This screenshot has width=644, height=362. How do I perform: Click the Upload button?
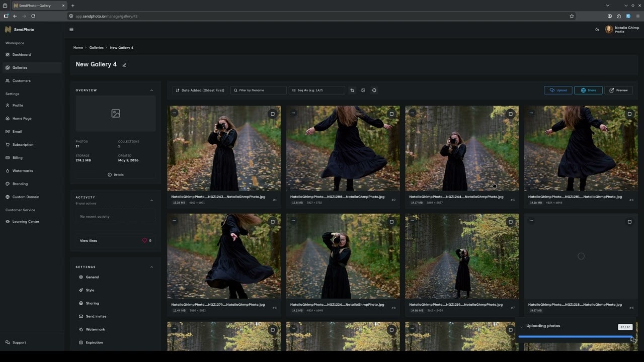tap(558, 90)
